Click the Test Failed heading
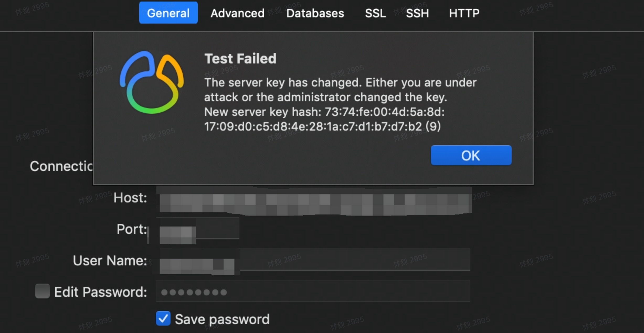 tap(240, 58)
